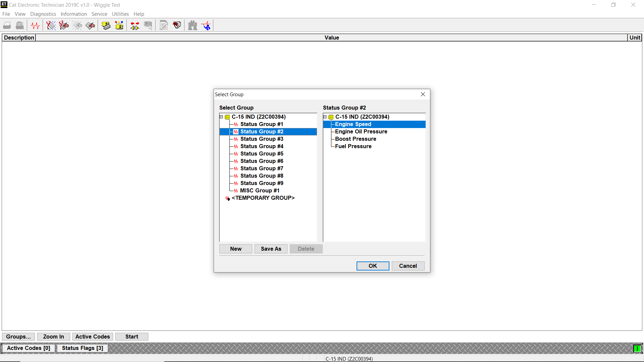Click the Connect/Disconnect red arrows icon
Screen dimensions: 644x362
pyautogui.click(x=135, y=25)
